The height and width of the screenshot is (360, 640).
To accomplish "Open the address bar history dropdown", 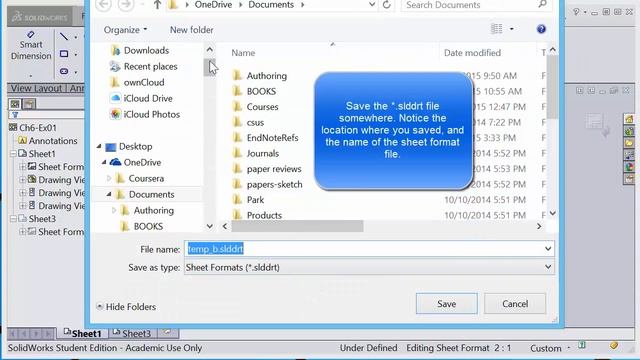I will click(372, 5).
